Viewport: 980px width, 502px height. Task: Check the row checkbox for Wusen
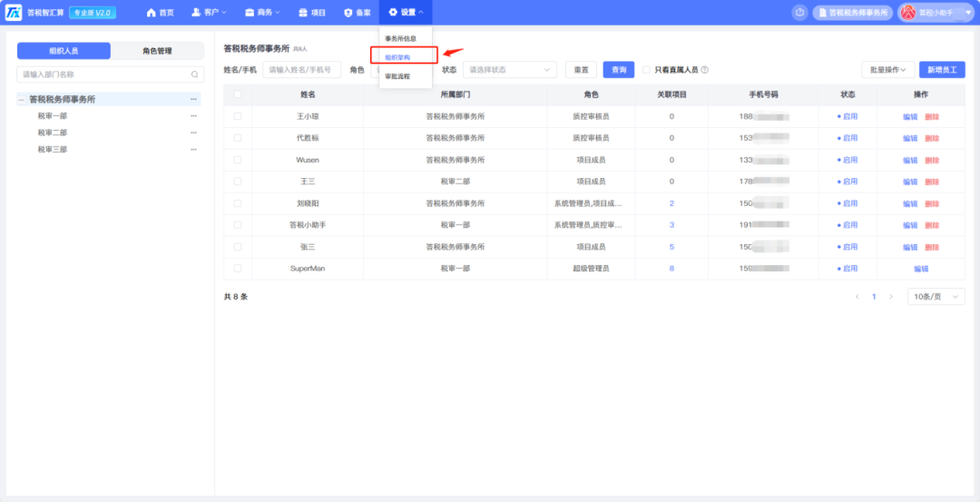coord(238,160)
